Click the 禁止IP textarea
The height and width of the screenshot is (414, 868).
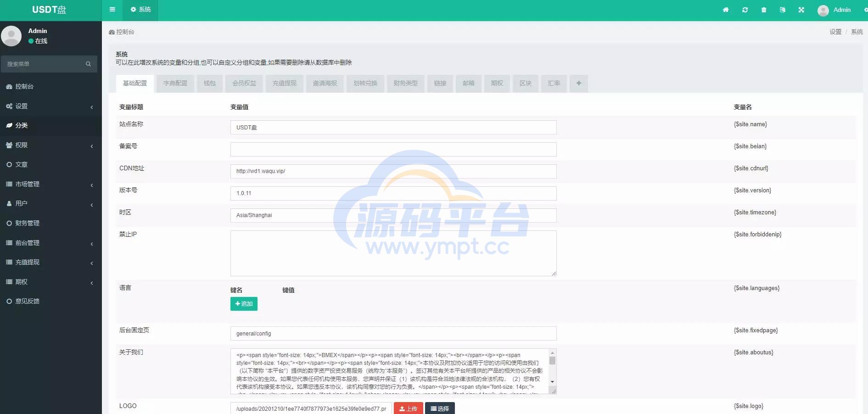click(x=393, y=253)
